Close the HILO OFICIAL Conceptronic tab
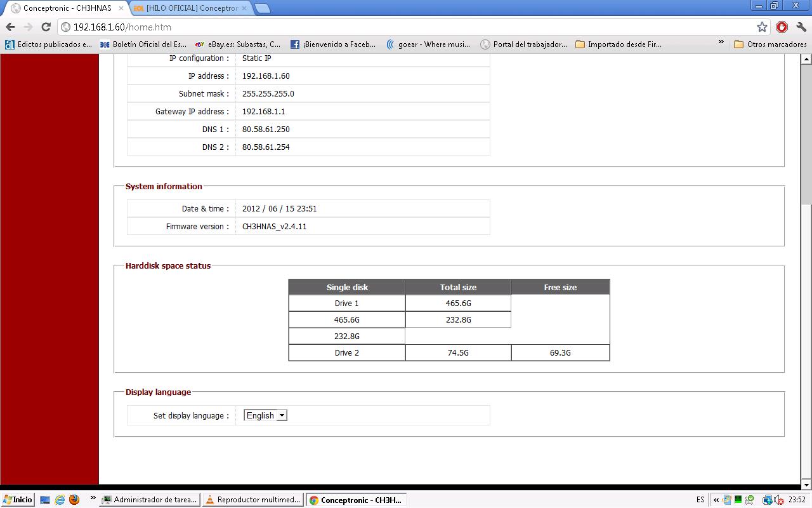The image size is (812, 508). (x=245, y=8)
